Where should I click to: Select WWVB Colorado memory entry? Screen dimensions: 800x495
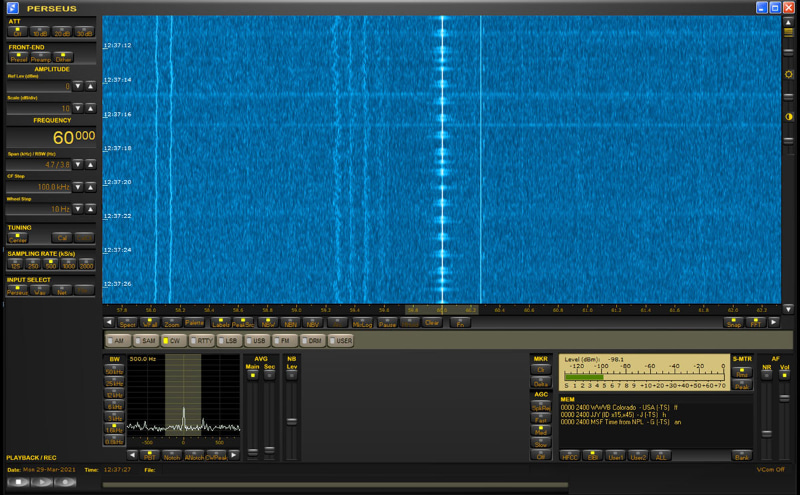pyautogui.click(x=619, y=407)
